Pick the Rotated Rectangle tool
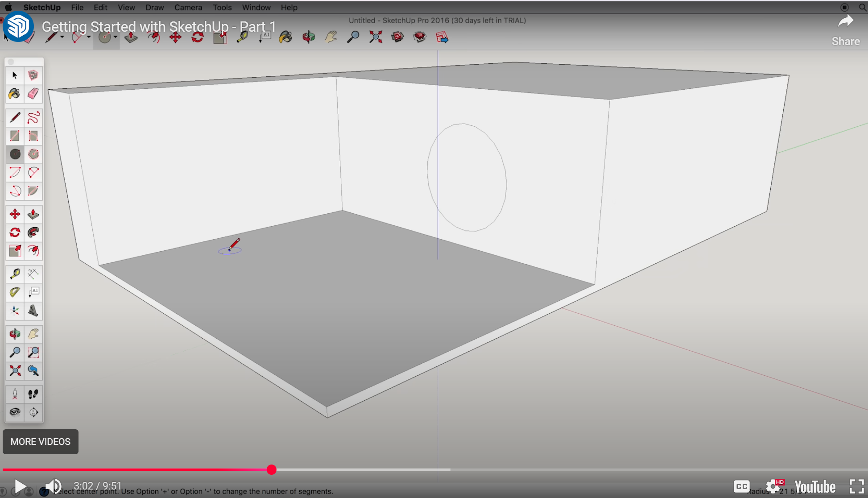The width and height of the screenshot is (868, 498). 33,136
